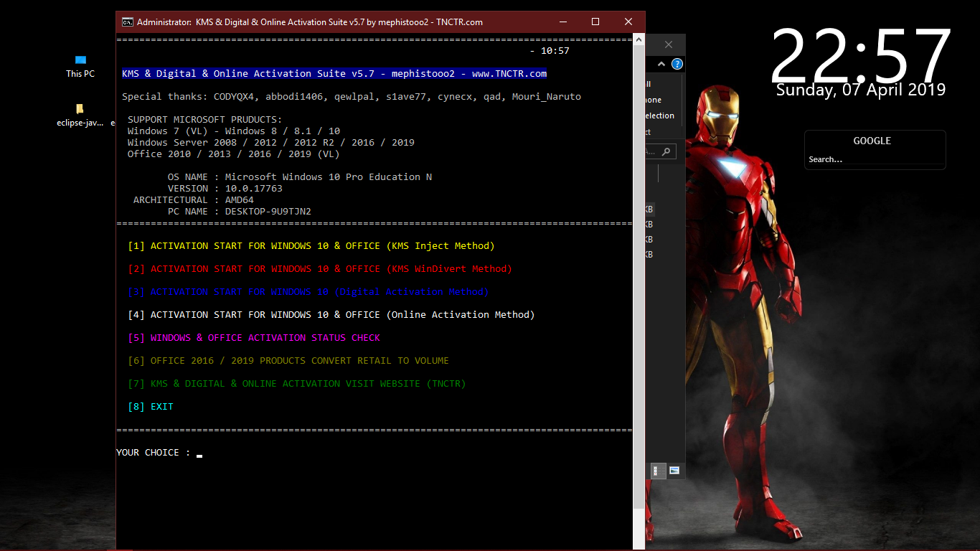Image resolution: width=980 pixels, height=551 pixels.
Task: Open the This PC desktop icon
Action: [80, 67]
